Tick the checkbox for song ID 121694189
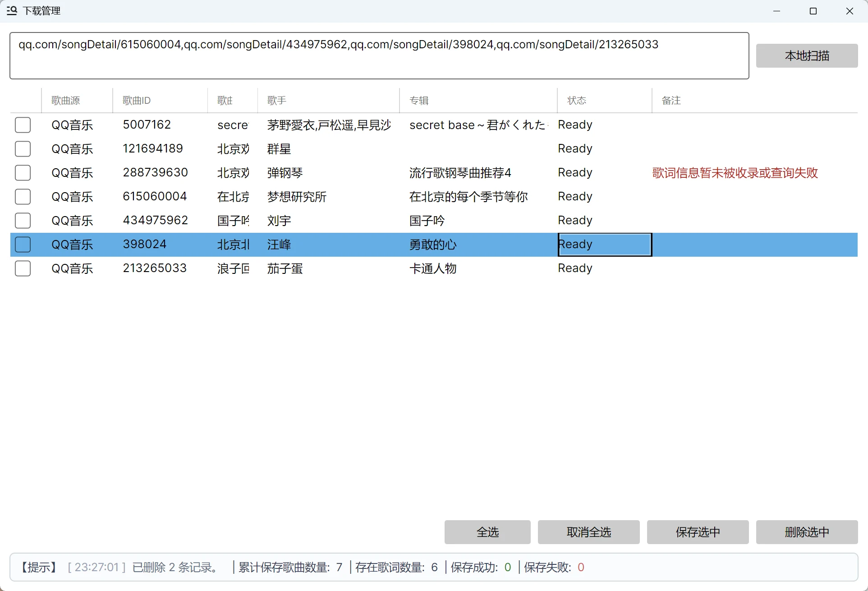 click(23, 149)
